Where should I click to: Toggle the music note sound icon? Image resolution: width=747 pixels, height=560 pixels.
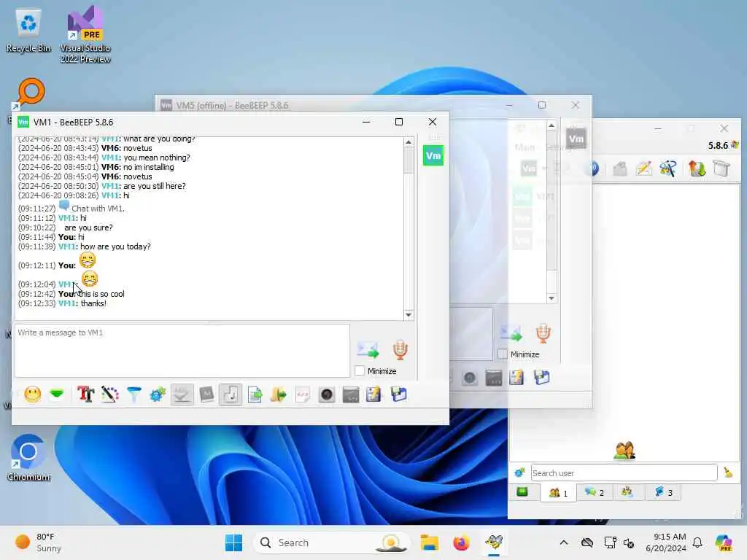231,394
